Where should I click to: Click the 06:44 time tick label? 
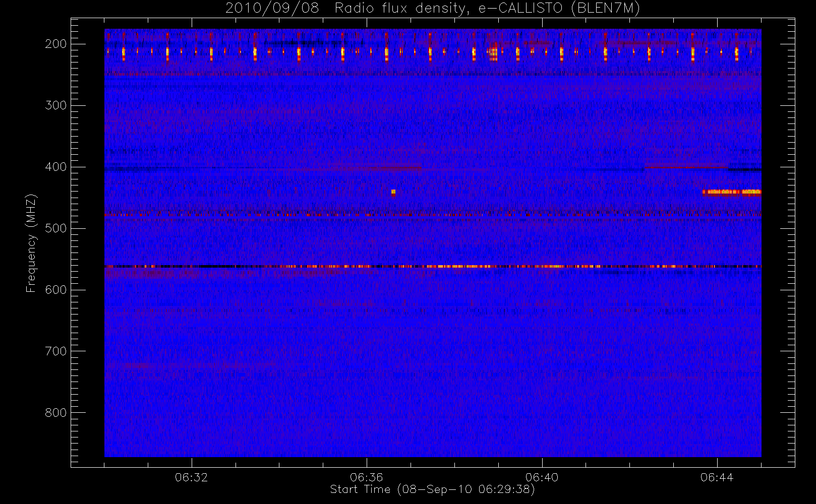(x=717, y=477)
